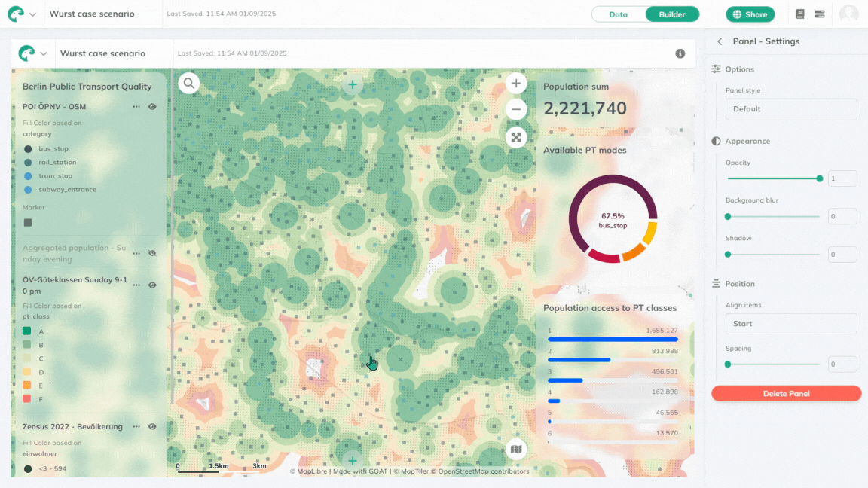Click the Delete Panel button
Viewport: 868px width, 488px height.
(786, 394)
